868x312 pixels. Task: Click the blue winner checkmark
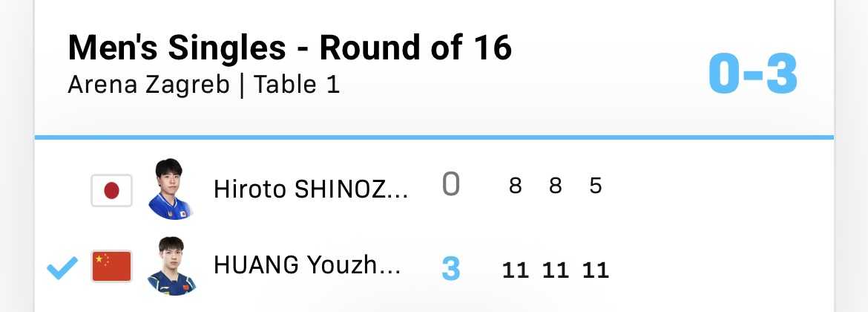[x=62, y=267]
